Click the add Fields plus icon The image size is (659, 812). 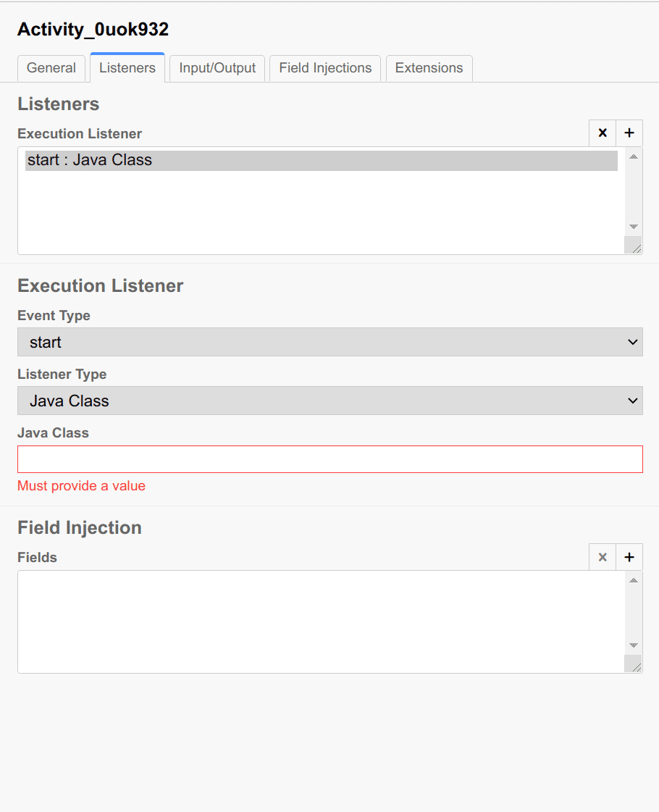click(x=629, y=557)
